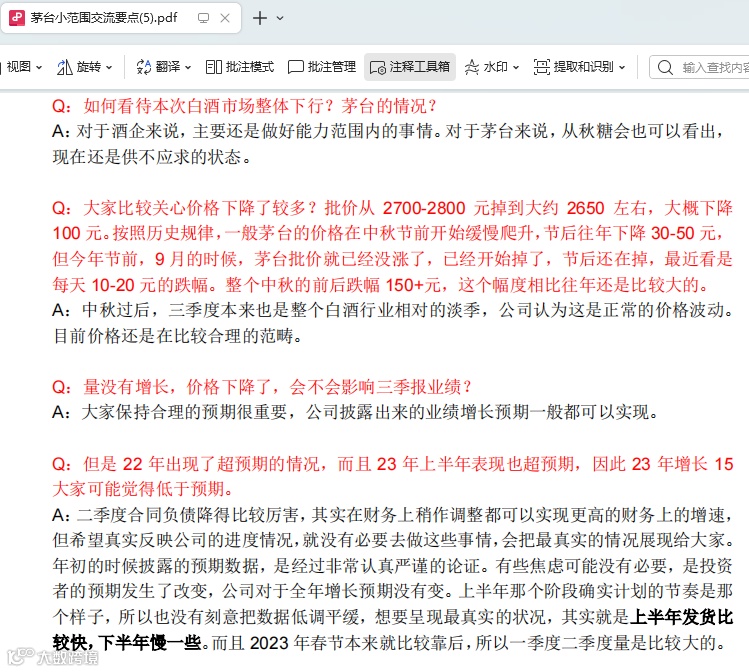This screenshot has height=672, width=749.
Task: Open 批注管理 annotation management
Action: tap(322, 67)
